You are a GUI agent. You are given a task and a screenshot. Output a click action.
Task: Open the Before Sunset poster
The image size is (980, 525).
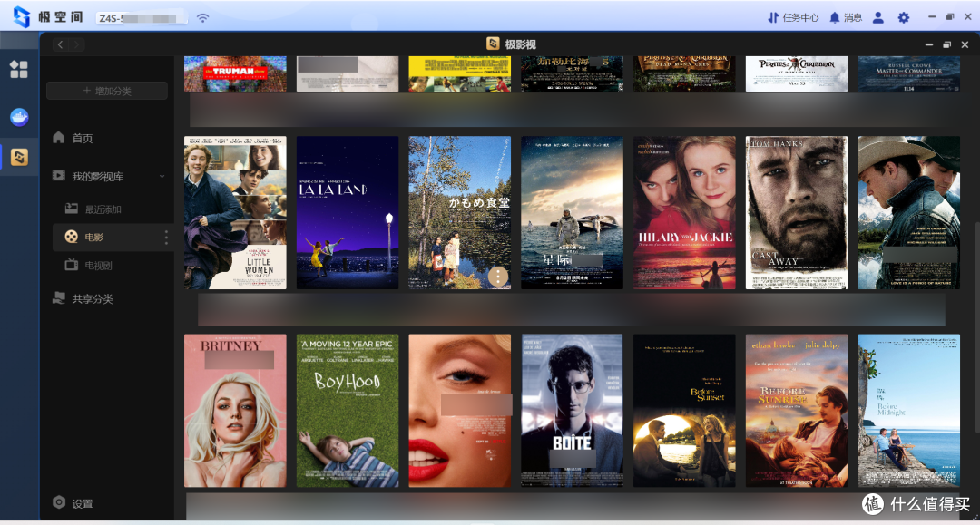click(684, 410)
